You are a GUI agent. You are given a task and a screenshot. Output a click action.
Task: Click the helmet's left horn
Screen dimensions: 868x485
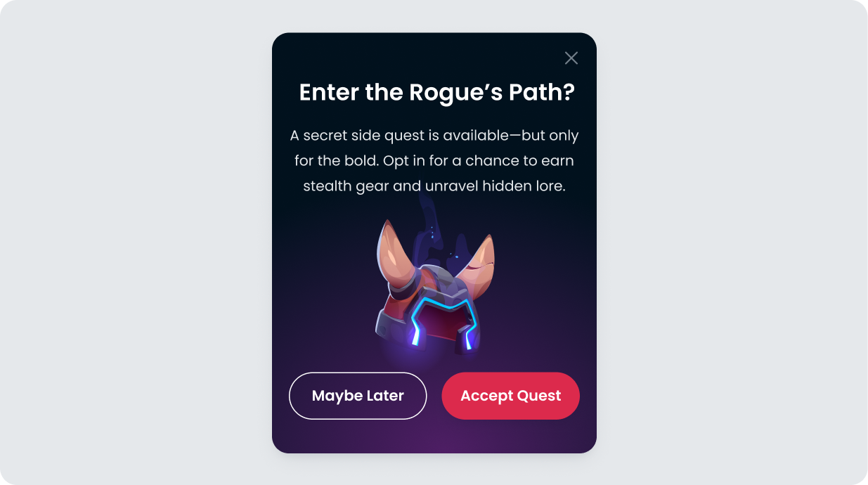pyautogui.click(x=397, y=254)
